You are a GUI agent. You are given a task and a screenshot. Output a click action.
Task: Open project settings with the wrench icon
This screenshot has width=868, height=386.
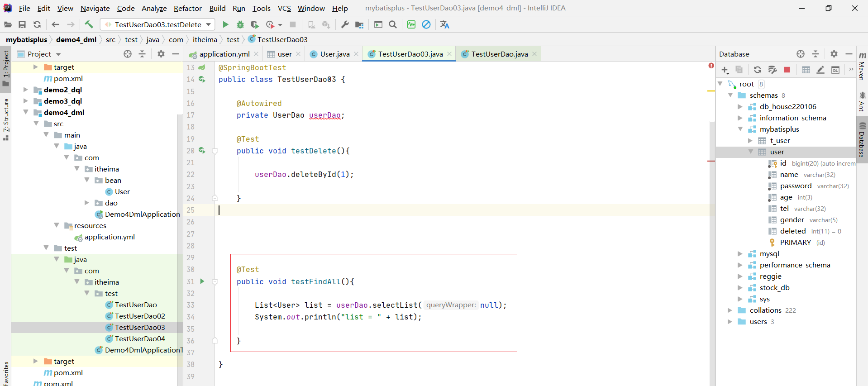pos(345,24)
